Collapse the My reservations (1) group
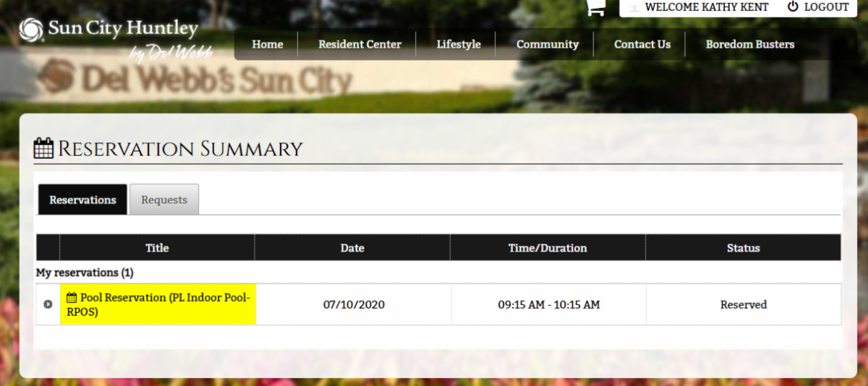The image size is (868, 386). pos(85,272)
